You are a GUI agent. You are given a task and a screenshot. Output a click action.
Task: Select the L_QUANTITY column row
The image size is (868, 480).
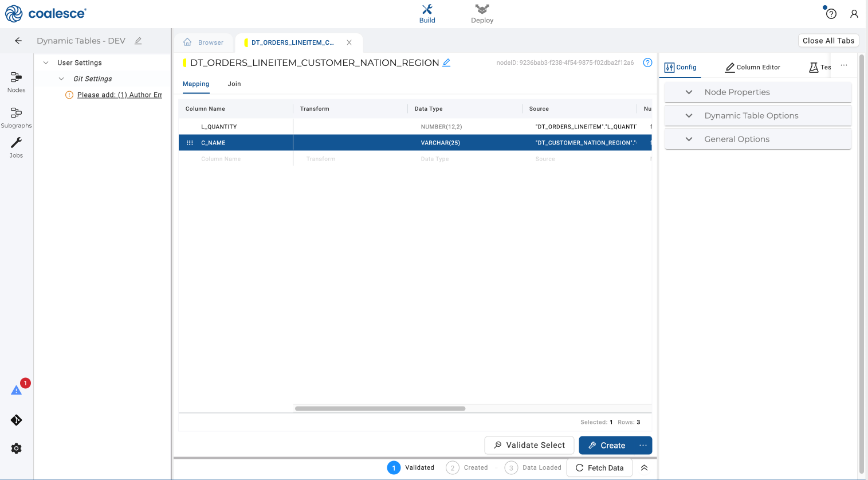[219, 127]
